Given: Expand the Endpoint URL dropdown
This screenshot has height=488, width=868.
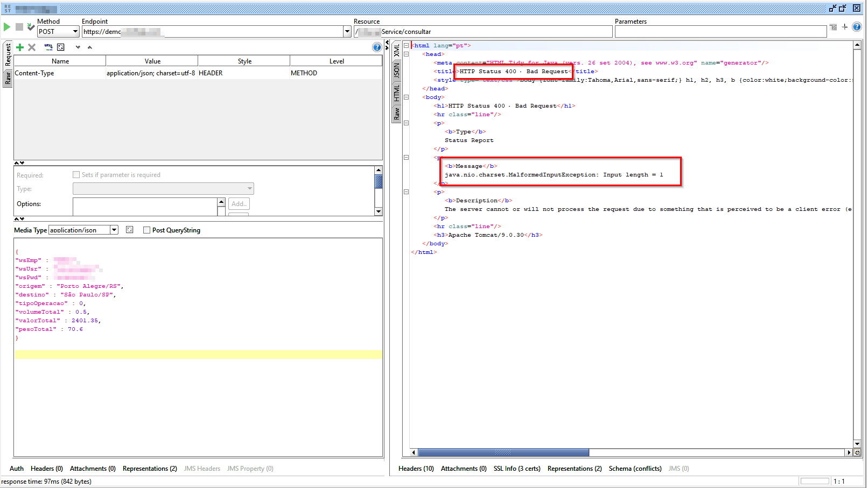Looking at the screenshot, I should pyautogui.click(x=347, y=32).
